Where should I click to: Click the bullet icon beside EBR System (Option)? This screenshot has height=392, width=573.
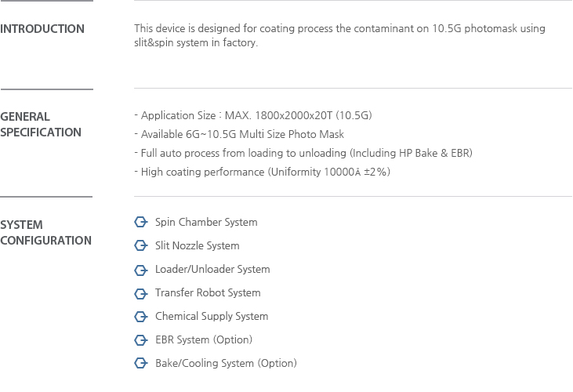140,339
